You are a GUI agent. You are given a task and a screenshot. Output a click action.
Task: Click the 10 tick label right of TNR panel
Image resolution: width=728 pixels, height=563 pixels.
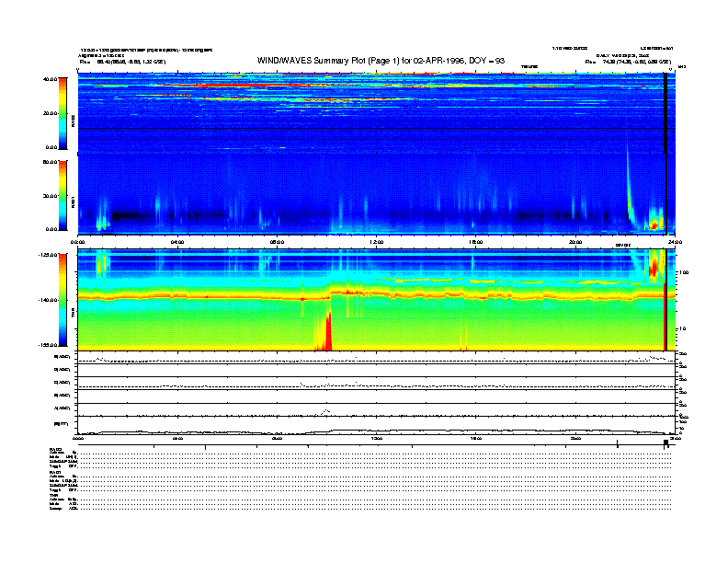tap(682, 328)
